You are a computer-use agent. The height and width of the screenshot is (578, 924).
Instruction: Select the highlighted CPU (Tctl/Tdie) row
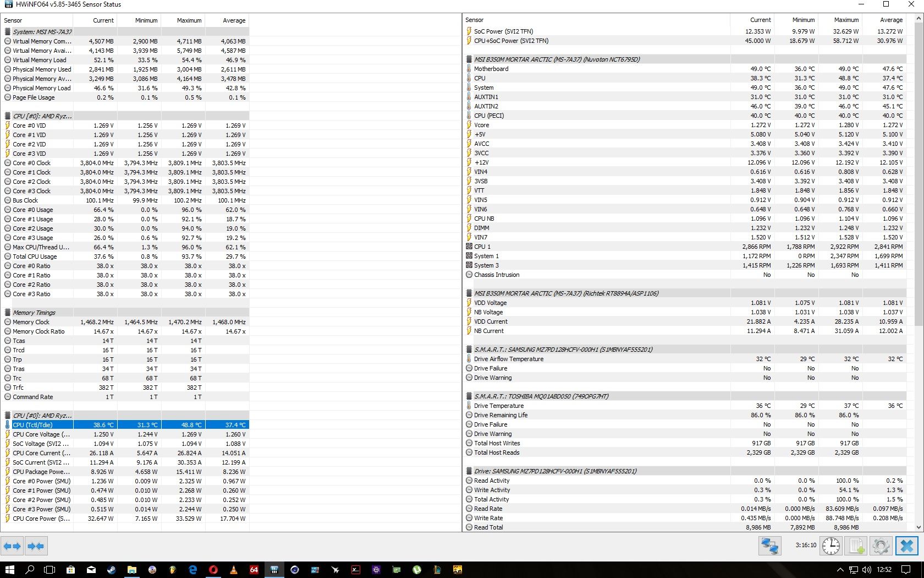(x=126, y=424)
